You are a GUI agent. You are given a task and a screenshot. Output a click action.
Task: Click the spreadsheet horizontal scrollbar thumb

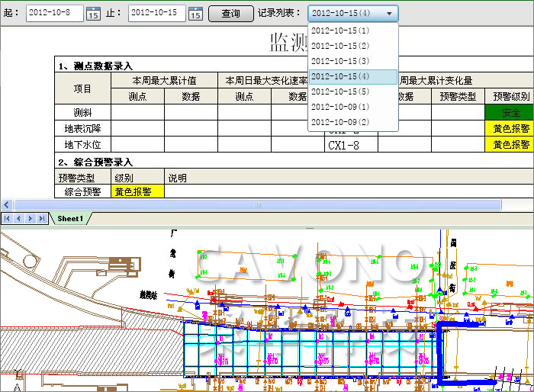coord(258,205)
